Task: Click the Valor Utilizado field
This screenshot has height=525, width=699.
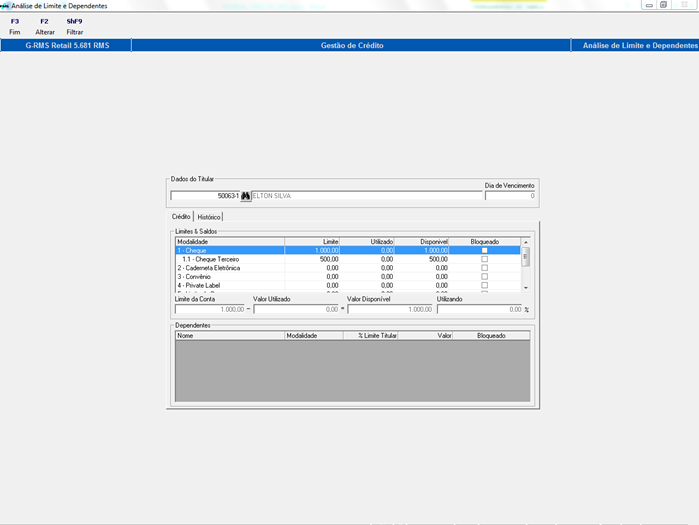Action: [x=296, y=309]
